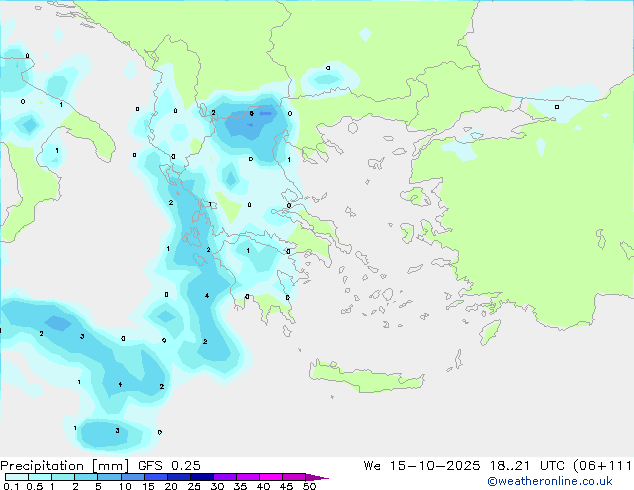Pick the violet 35–40 mm legend swatch
634x490 pixels.
pyautogui.click(x=247, y=477)
